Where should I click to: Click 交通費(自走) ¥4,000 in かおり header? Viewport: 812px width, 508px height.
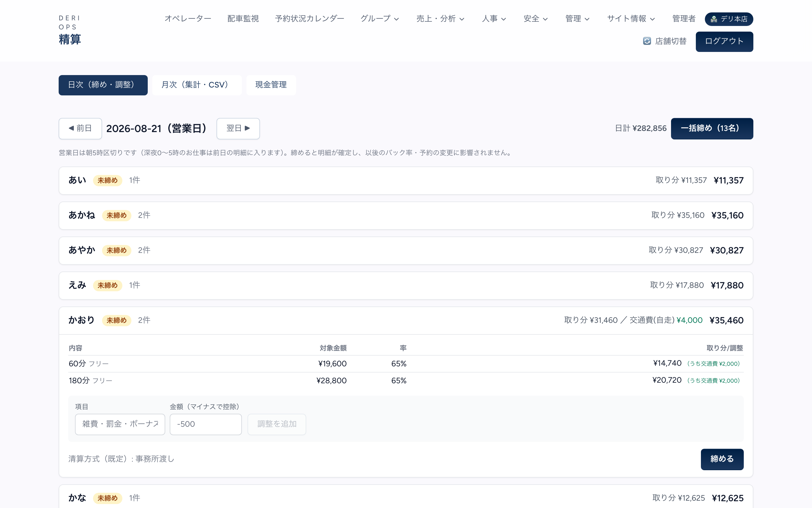tap(666, 320)
